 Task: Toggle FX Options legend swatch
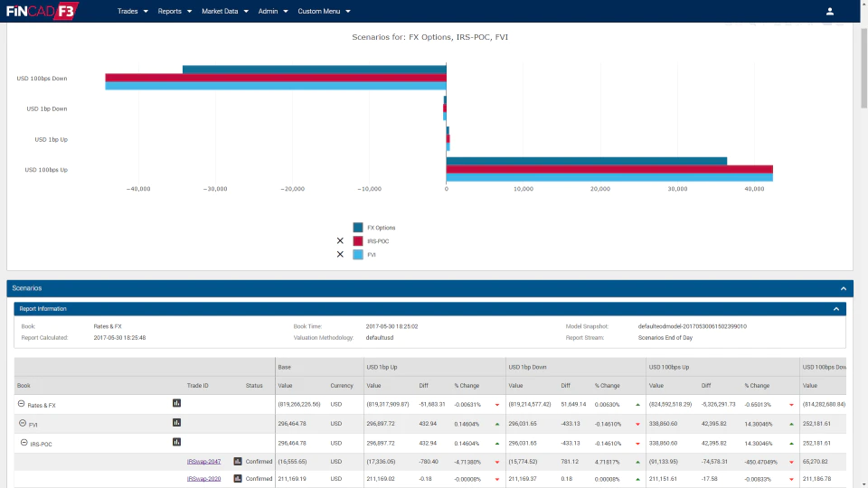click(358, 228)
